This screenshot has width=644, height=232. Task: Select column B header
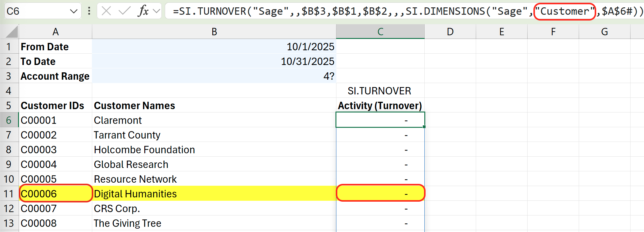click(x=214, y=32)
